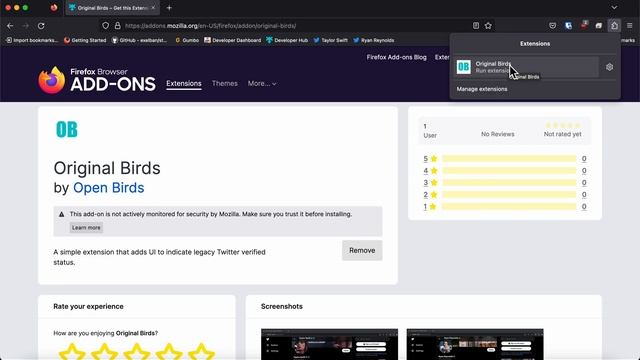Rate the add-on four stars
Screen dimensions: 640x360
coord(169,351)
